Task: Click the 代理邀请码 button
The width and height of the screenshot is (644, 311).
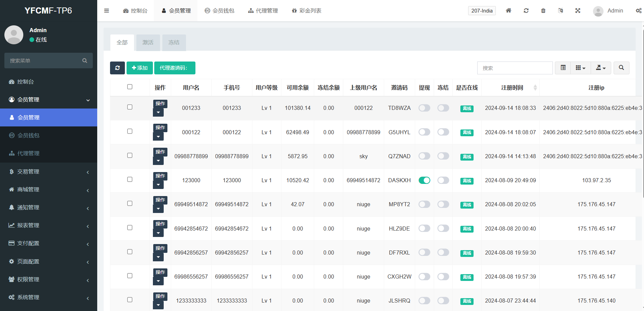Action: (175, 68)
